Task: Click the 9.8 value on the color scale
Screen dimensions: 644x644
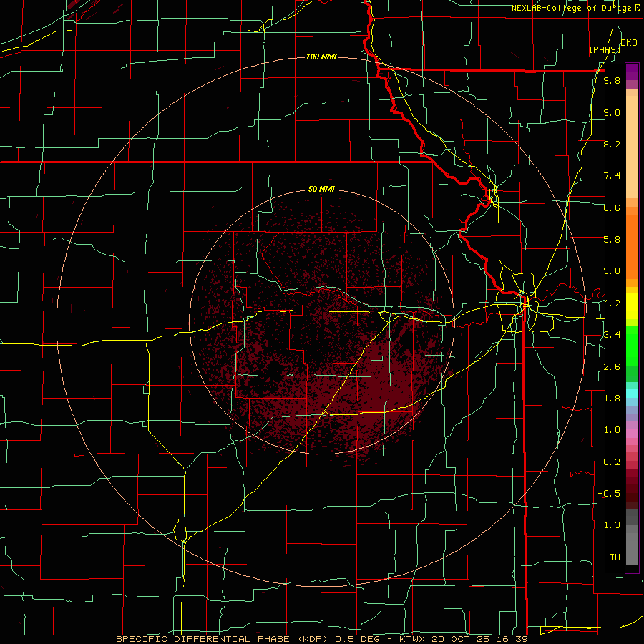Action: pyautogui.click(x=612, y=80)
